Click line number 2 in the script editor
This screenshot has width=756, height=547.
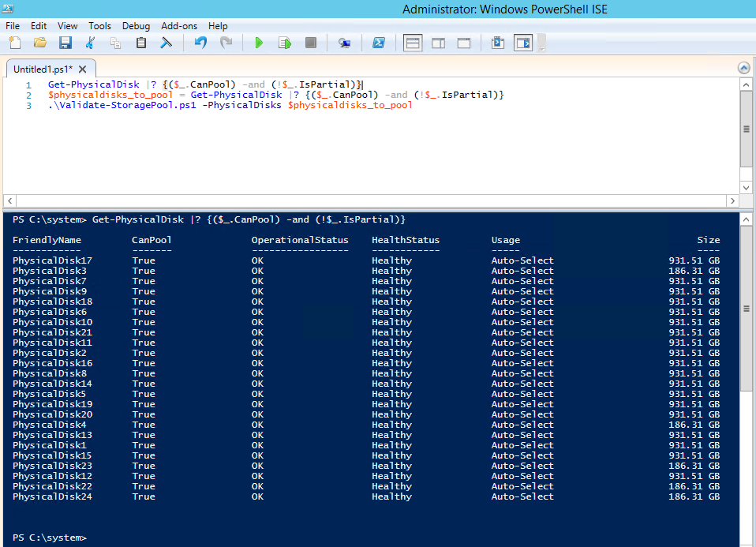coord(28,95)
